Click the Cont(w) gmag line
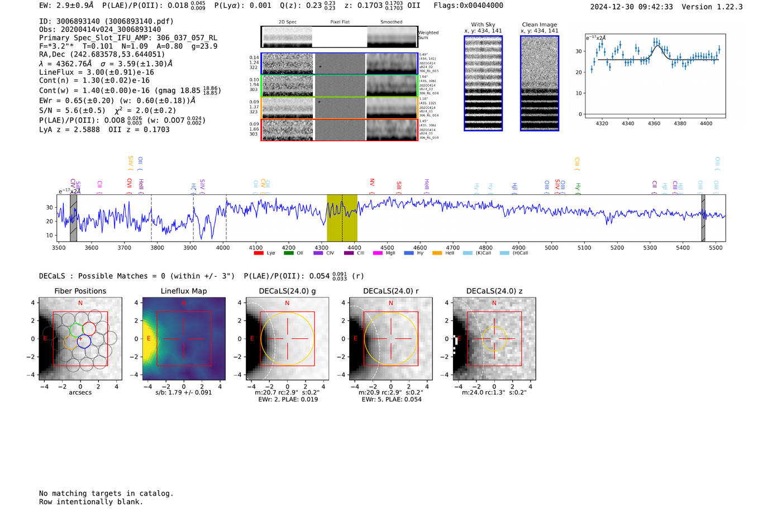This screenshot has height=532, width=782. [130, 90]
